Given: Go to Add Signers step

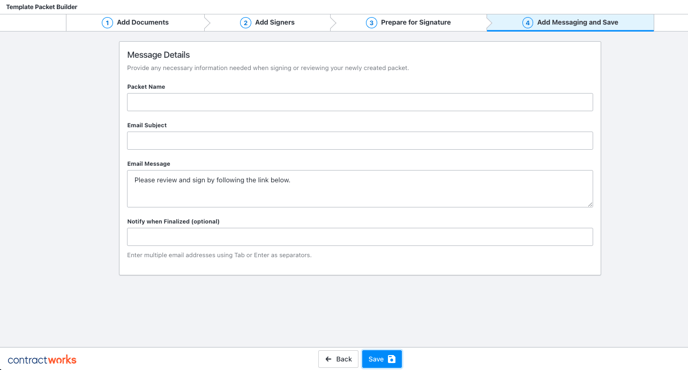Looking at the screenshot, I should point(267,23).
